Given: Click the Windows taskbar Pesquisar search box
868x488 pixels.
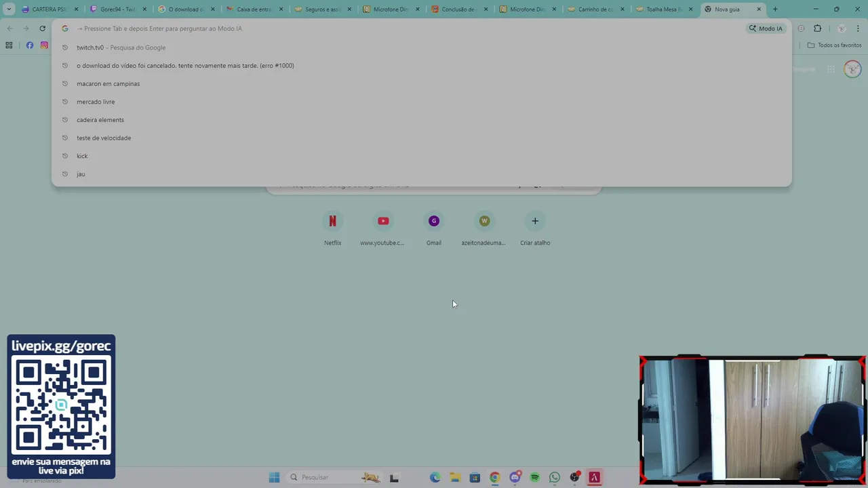Looking at the screenshot, I should 334,477.
